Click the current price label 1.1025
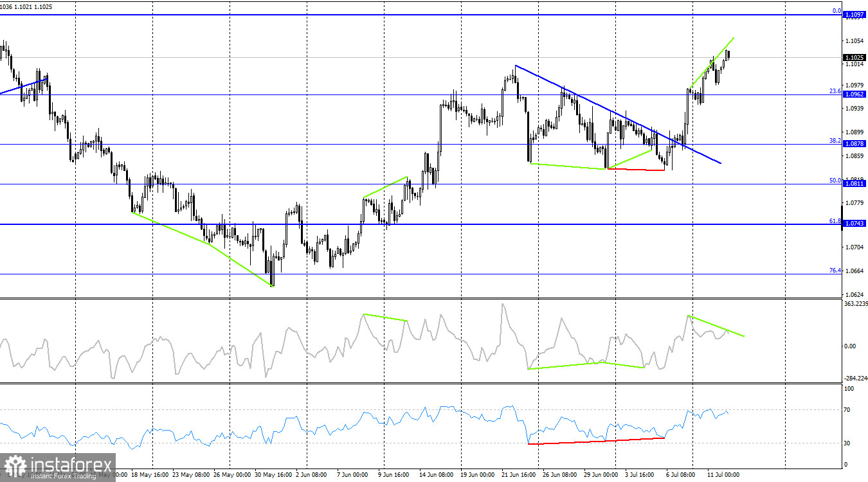Viewport: 868px width, 482px height. pos(854,57)
